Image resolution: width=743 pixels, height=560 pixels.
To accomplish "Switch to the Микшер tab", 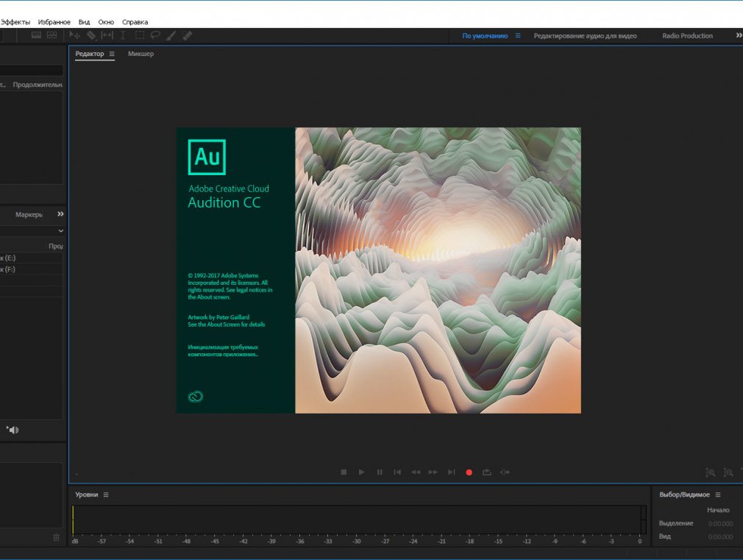I will [x=141, y=54].
